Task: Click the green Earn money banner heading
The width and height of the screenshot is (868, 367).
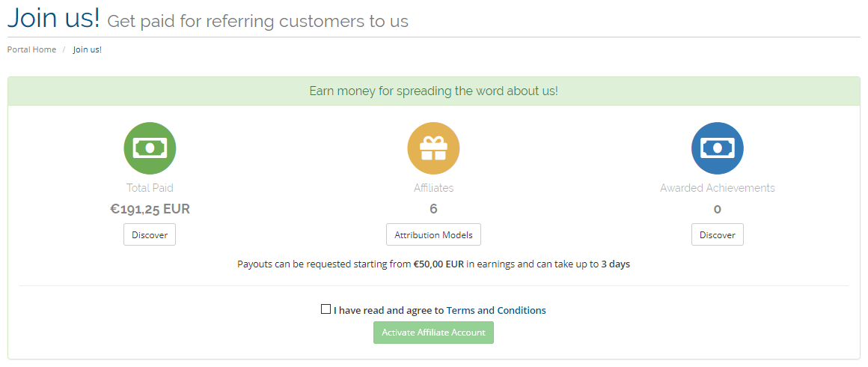Action: (433, 91)
